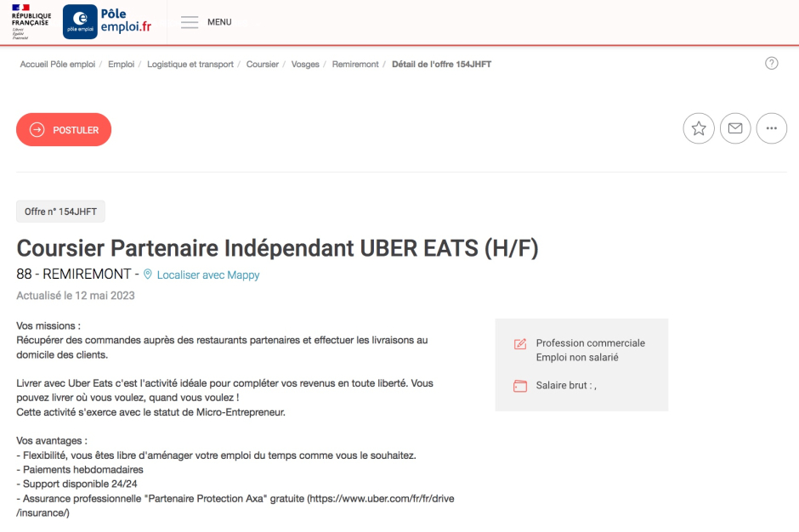Screen dimensions: 799x532
Task: Click the map pin location icon
Action: click(148, 274)
